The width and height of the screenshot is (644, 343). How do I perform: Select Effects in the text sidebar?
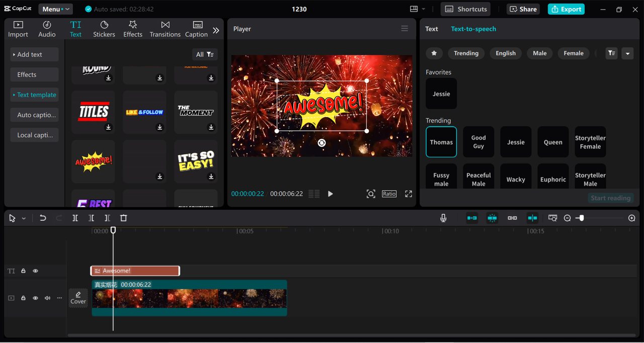pos(34,74)
